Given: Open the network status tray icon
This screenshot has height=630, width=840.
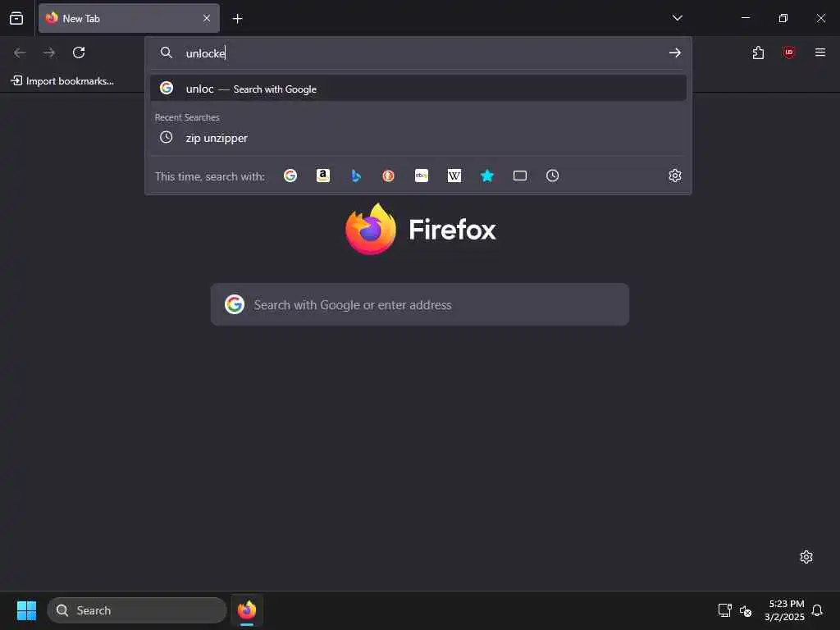Looking at the screenshot, I should tap(724, 610).
